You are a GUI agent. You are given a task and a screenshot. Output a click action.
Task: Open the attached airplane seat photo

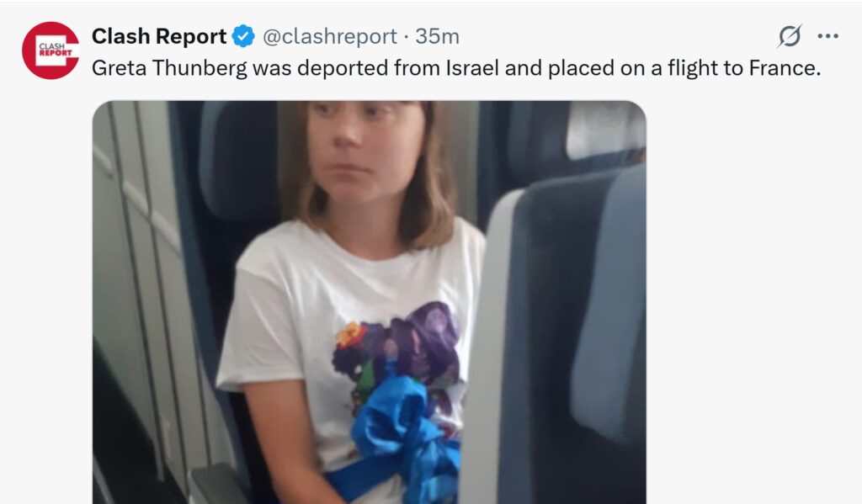click(x=370, y=302)
